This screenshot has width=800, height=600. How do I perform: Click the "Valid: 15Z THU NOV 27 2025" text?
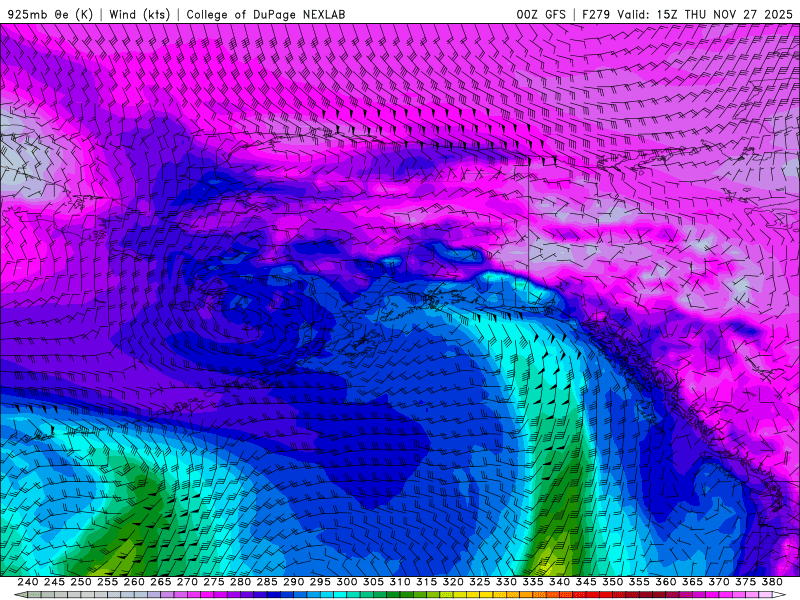point(705,14)
